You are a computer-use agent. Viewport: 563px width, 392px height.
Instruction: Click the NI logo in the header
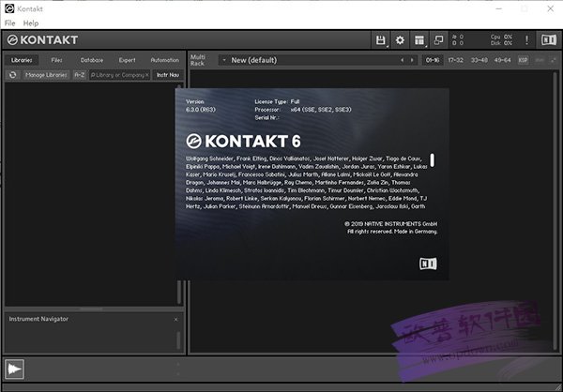pyautogui.click(x=548, y=39)
